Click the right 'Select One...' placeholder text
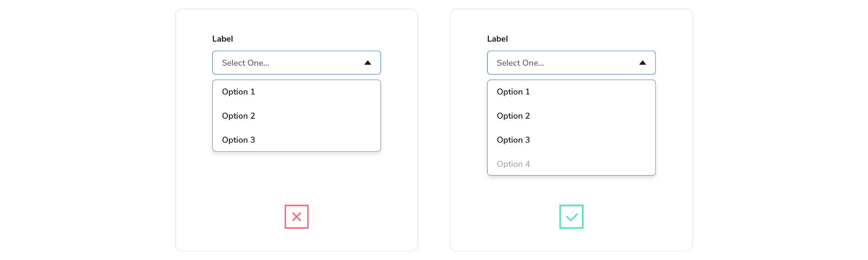Viewport: 868px width, 260px height. pyautogui.click(x=520, y=63)
